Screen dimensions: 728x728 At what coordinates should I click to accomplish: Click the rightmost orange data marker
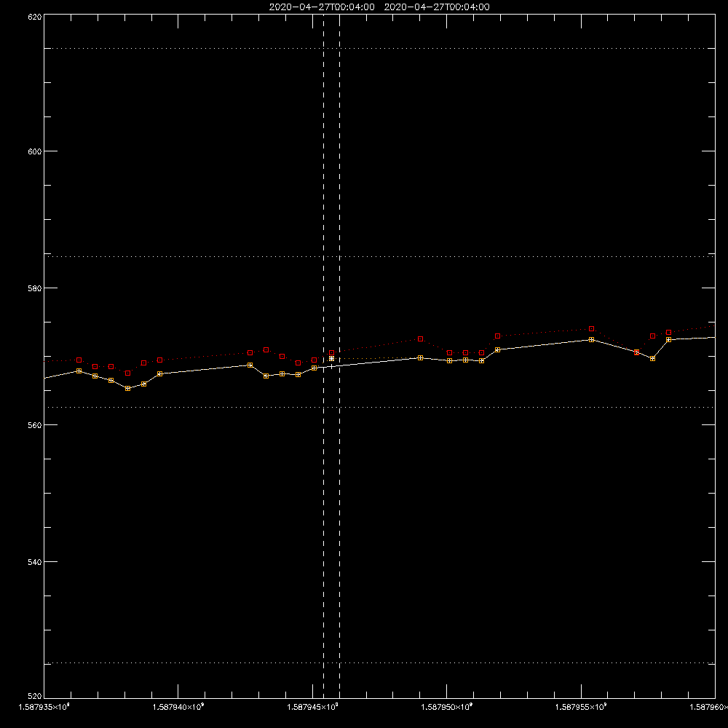pos(668,340)
